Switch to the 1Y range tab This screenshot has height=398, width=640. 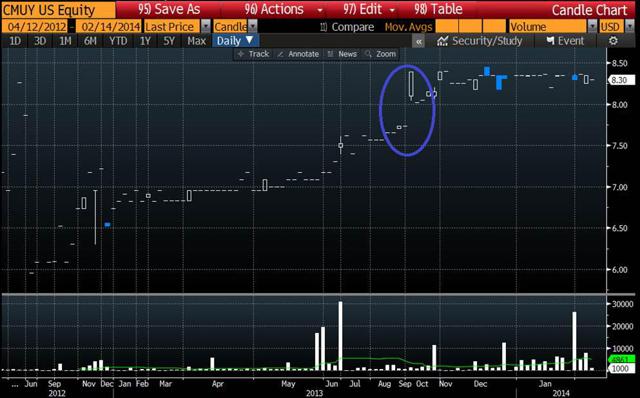tap(145, 41)
